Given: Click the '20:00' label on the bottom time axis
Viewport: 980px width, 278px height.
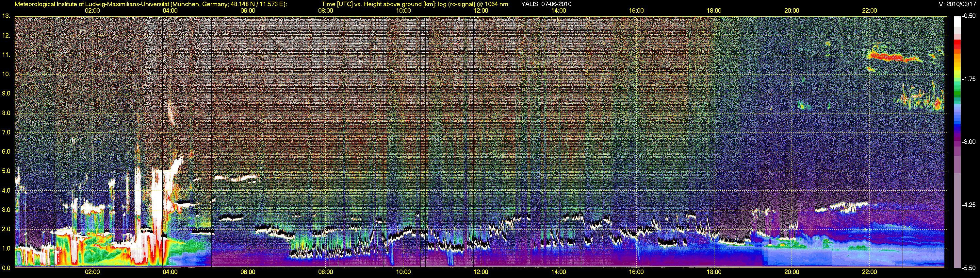Looking at the screenshot, I should [x=792, y=272].
